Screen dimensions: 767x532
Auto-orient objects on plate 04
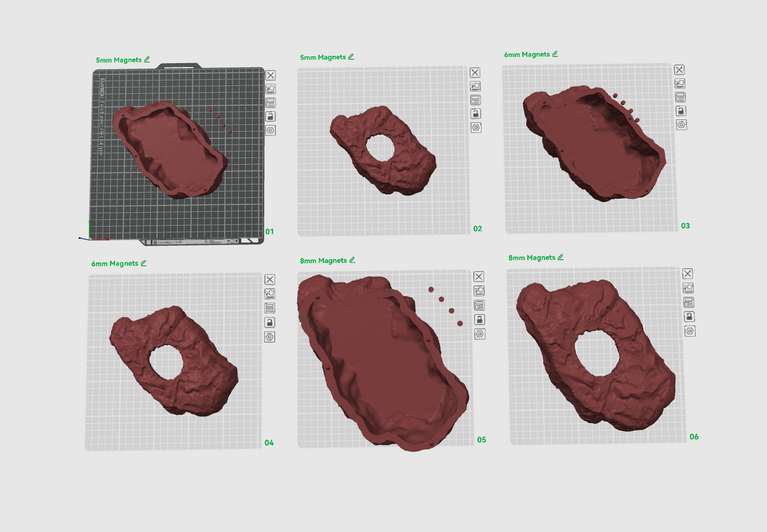[x=270, y=294]
